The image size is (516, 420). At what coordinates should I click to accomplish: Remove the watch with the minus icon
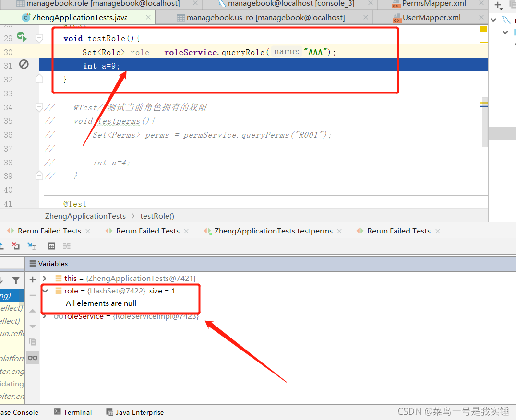point(33,295)
